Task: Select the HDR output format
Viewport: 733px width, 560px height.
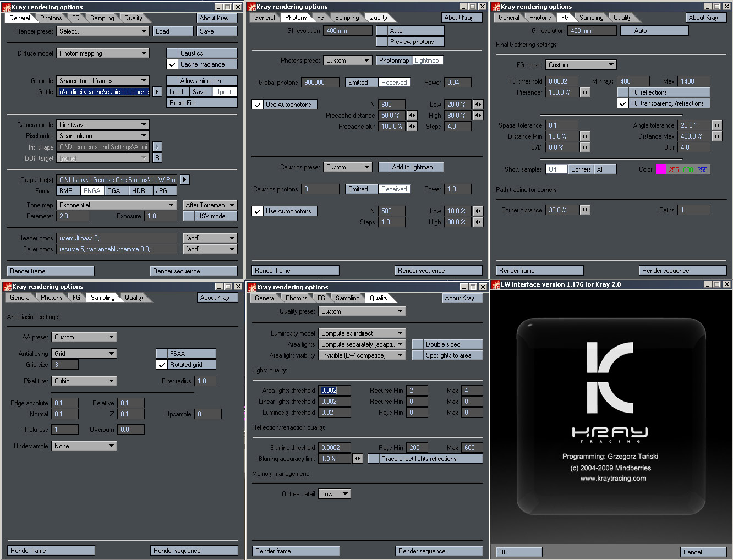Action: tap(139, 191)
